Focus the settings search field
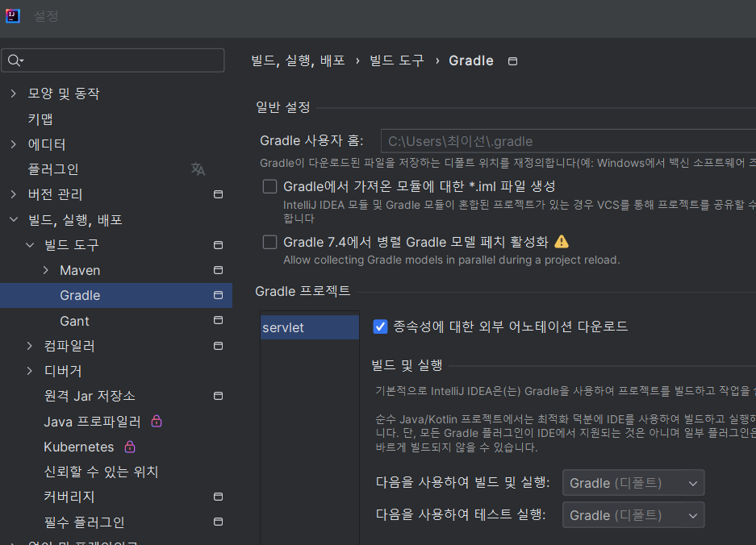The height and width of the screenshot is (545, 756). tap(113, 60)
